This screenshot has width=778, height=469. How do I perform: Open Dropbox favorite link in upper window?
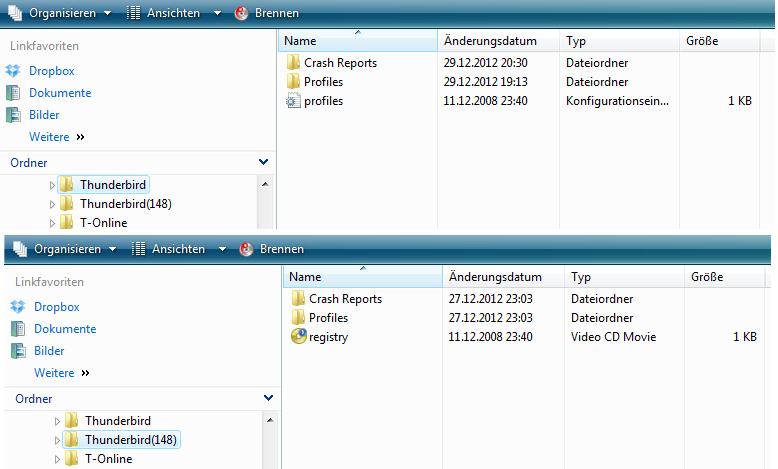tap(52, 71)
